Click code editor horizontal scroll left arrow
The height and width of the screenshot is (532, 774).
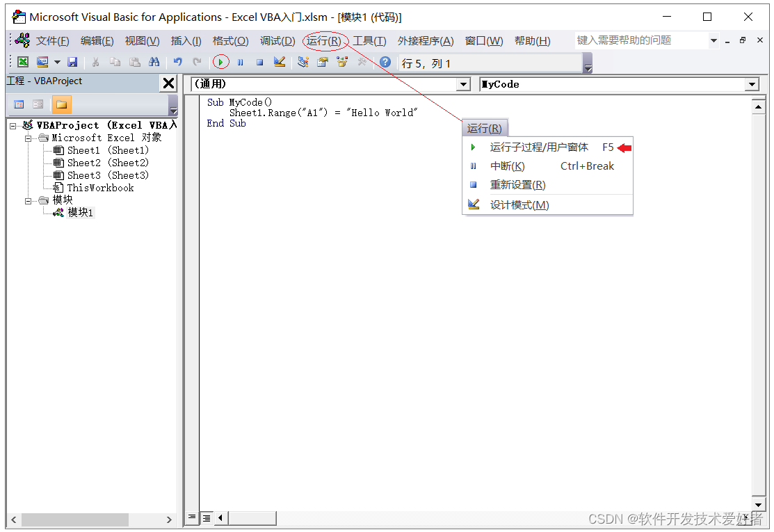(220, 517)
